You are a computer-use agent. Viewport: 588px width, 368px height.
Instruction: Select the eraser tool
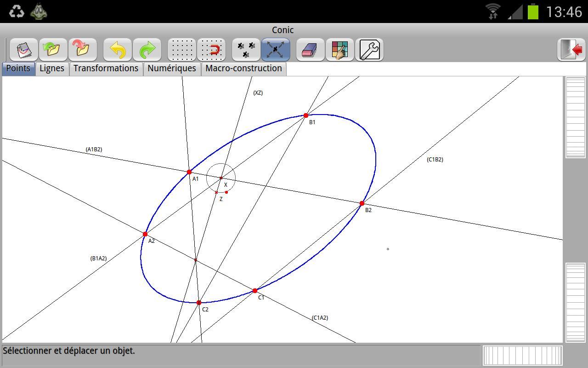pyautogui.click(x=311, y=50)
